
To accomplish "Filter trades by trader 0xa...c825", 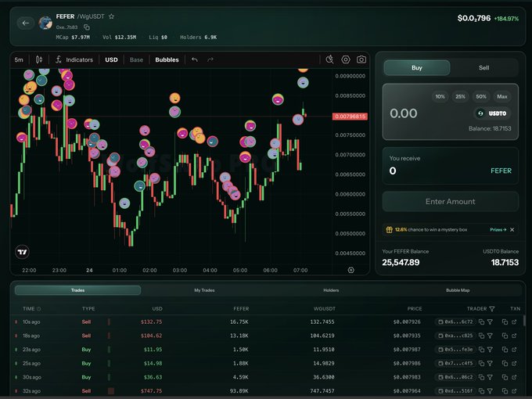I will [x=490, y=336].
